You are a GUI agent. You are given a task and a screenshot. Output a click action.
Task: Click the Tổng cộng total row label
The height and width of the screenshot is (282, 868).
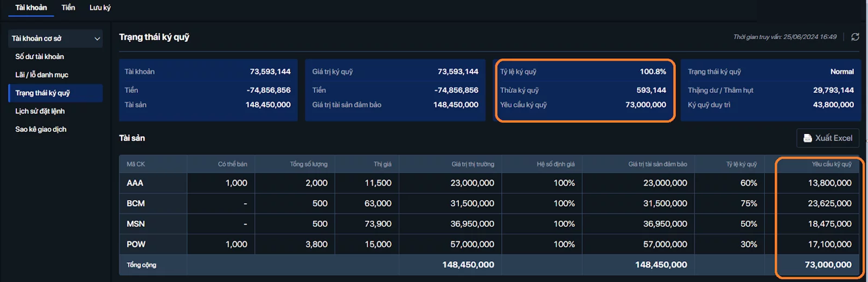point(141,265)
